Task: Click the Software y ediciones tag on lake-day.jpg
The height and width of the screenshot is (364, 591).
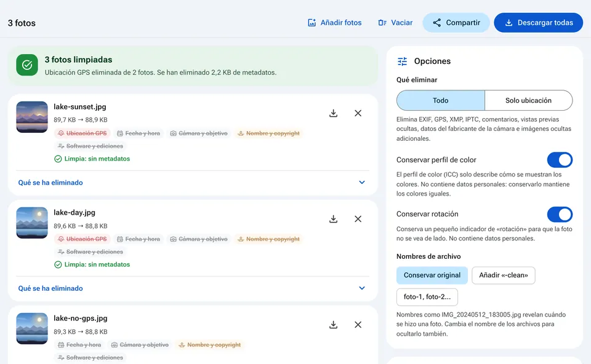Action: pyautogui.click(x=90, y=252)
